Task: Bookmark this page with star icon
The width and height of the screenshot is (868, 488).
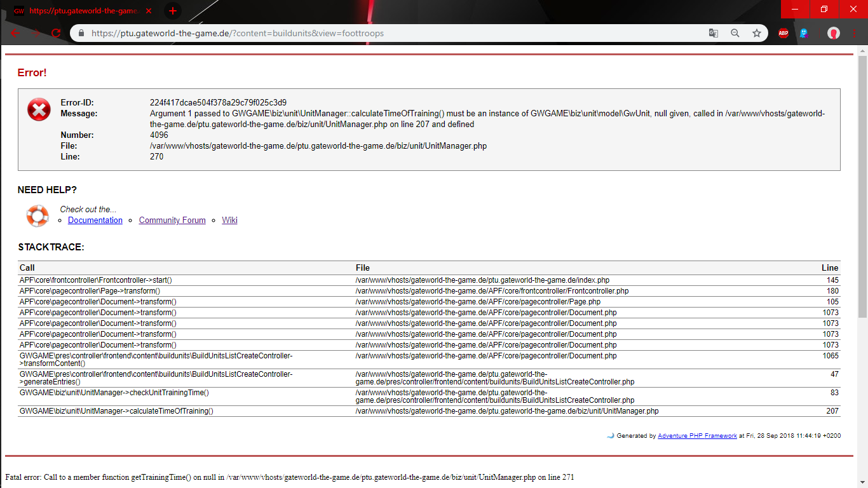Action: coord(757,33)
